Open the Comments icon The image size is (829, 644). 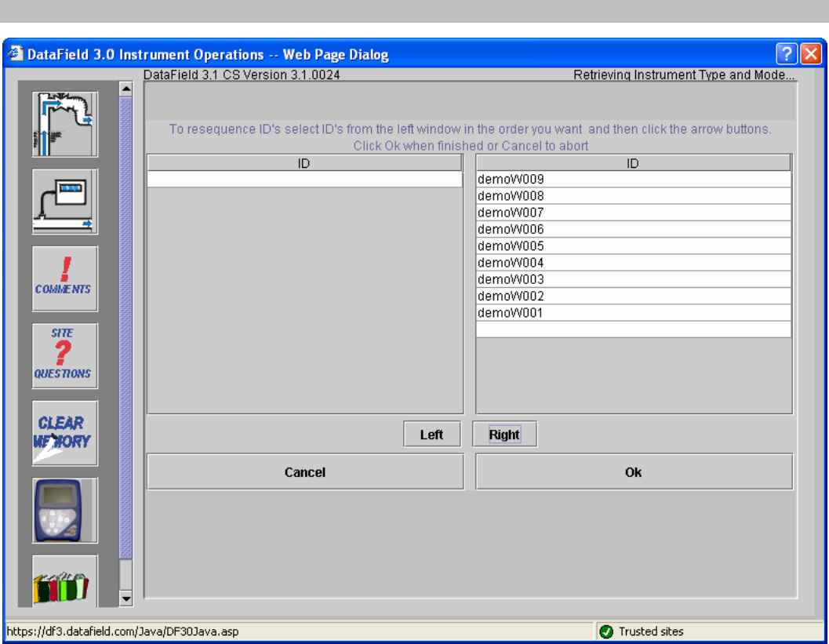pos(65,278)
